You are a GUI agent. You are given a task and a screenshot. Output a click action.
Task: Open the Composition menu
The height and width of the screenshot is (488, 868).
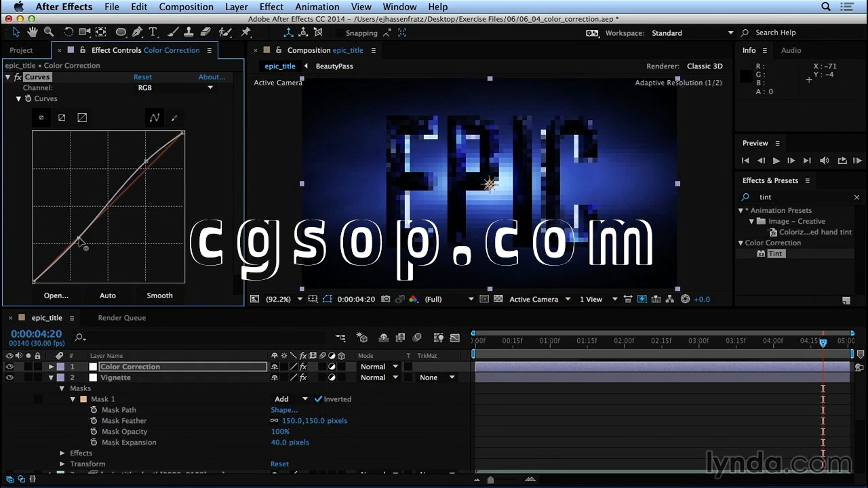[x=186, y=7]
